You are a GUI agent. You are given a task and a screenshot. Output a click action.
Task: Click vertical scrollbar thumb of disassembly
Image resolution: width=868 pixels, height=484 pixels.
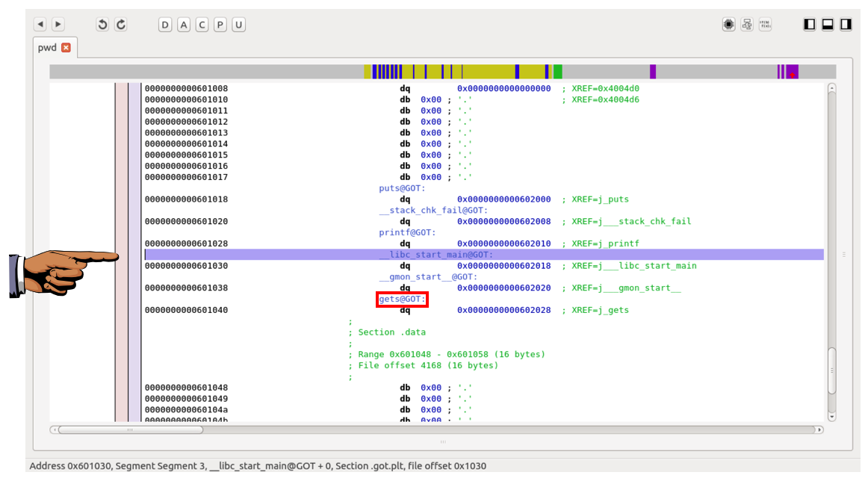coord(831,370)
